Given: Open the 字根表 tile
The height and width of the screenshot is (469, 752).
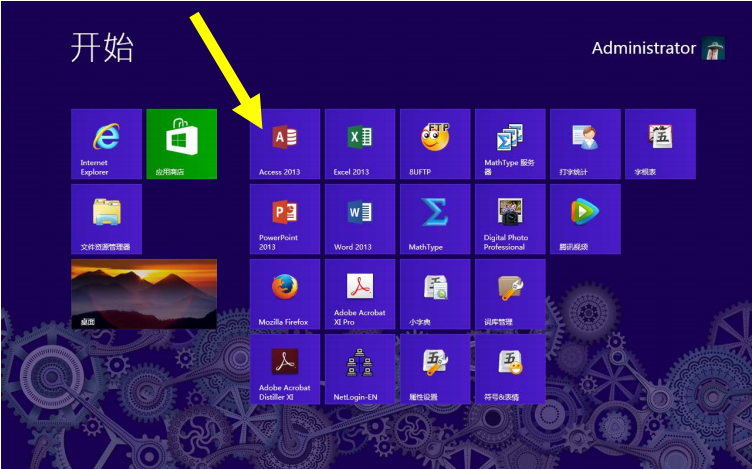Looking at the screenshot, I should (x=660, y=144).
